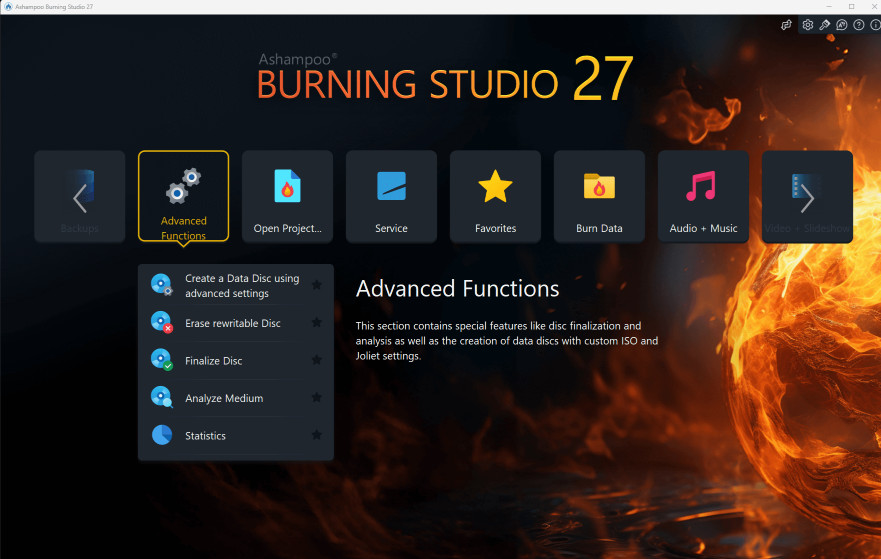Click the Ashampoo Burning Studio 27 logo

tap(445, 79)
